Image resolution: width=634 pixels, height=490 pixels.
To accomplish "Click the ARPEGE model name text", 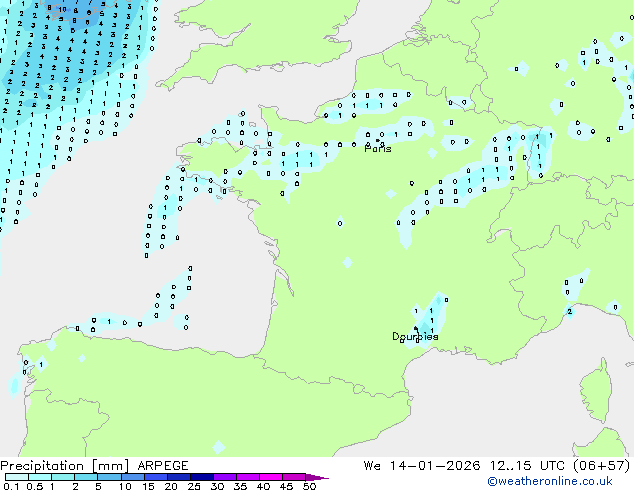I will [163, 466].
